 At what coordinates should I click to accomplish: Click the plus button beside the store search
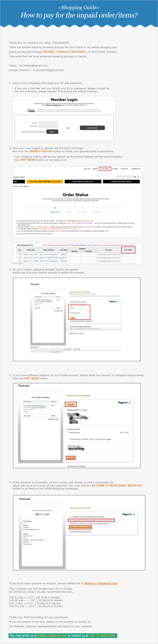[x=138, y=177]
